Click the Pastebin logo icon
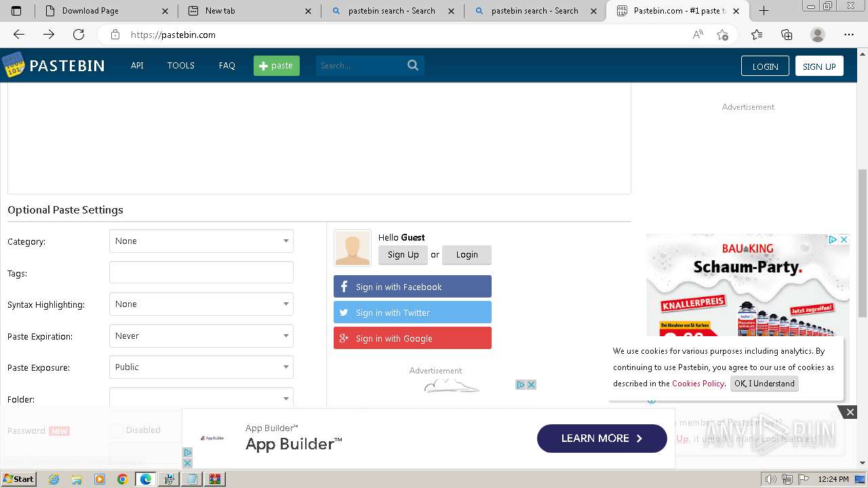The image size is (868, 488). pyautogui.click(x=13, y=65)
